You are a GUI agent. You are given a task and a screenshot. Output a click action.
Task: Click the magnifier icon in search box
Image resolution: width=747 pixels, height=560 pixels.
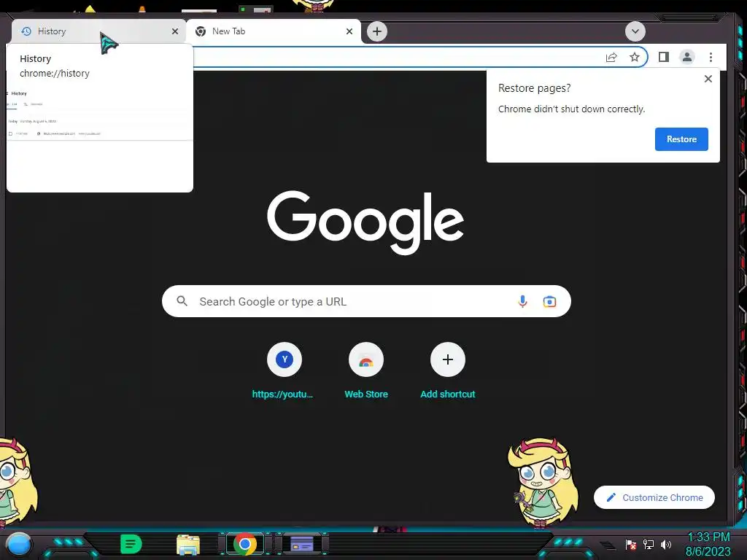[182, 301]
